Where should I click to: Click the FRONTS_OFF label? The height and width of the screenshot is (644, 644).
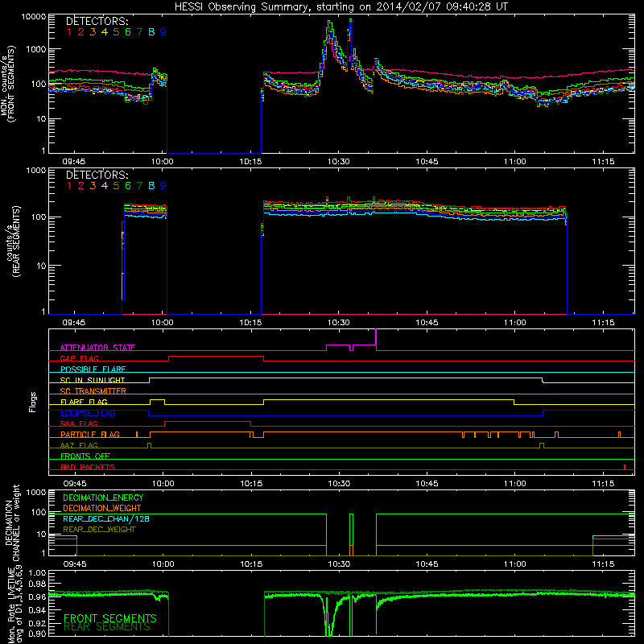85,456
